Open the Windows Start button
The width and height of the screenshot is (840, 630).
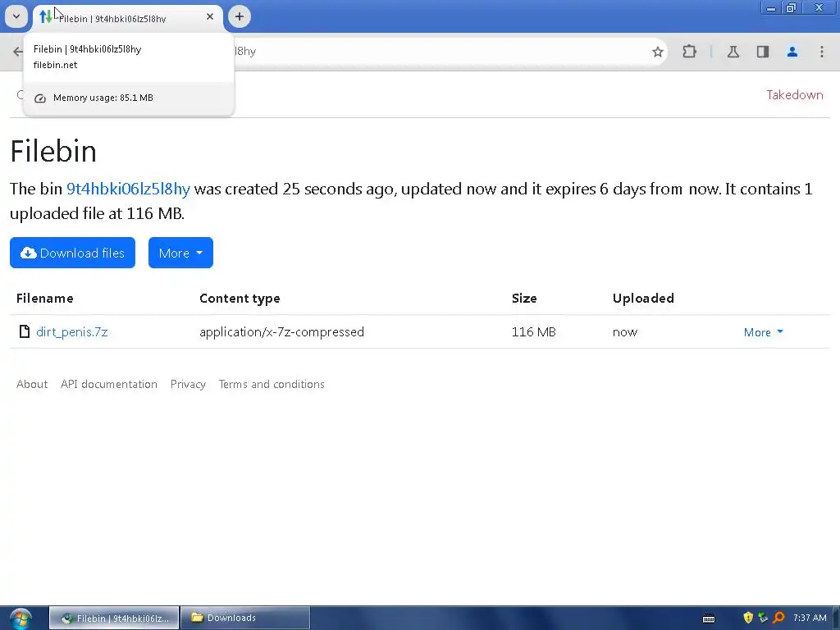coord(21,619)
